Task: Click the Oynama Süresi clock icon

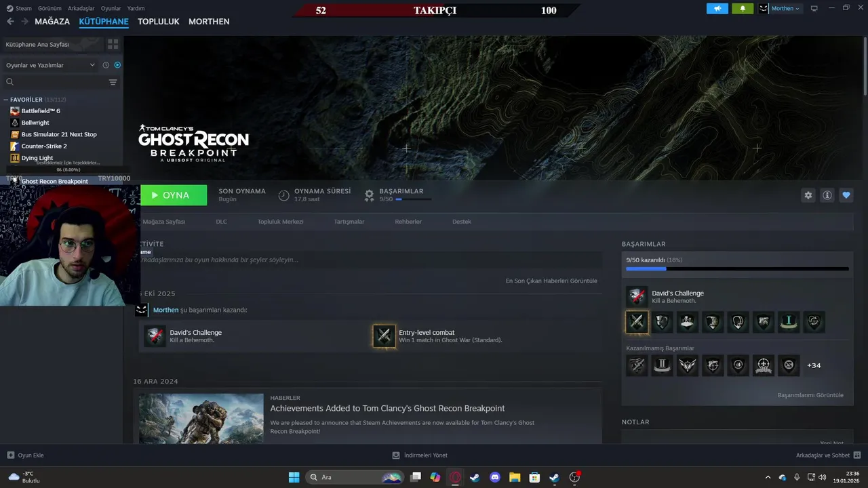Action: (x=283, y=195)
